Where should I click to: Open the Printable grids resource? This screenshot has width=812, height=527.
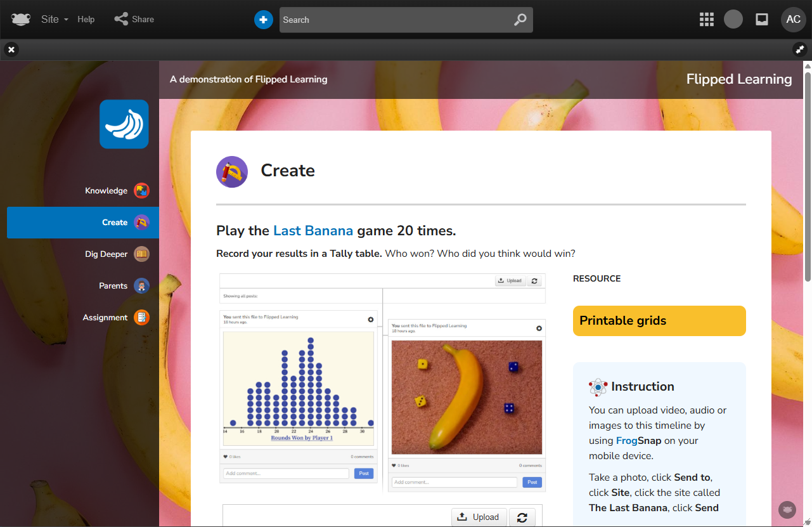[x=659, y=321]
